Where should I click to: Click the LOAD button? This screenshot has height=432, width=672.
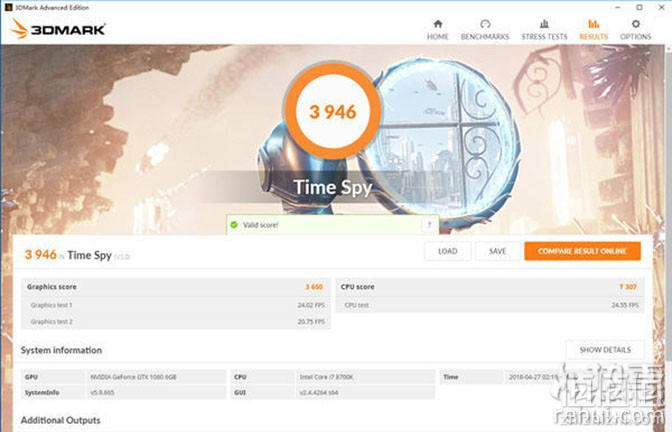[x=448, y=251]
